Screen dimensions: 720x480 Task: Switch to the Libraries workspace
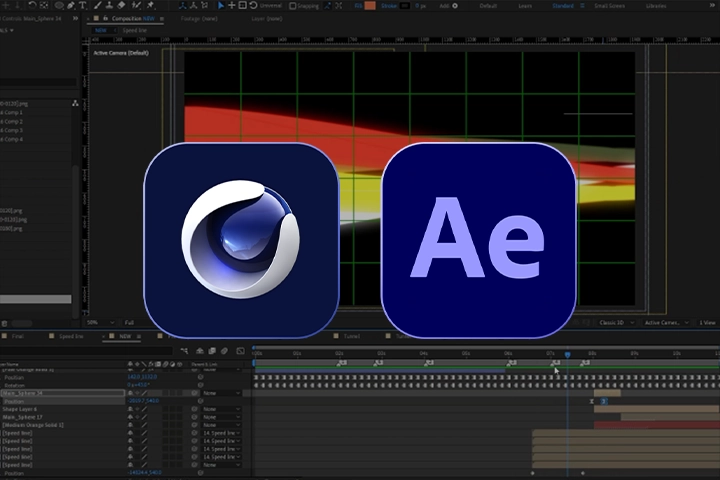pyautogui.click(x=656, y=6)
